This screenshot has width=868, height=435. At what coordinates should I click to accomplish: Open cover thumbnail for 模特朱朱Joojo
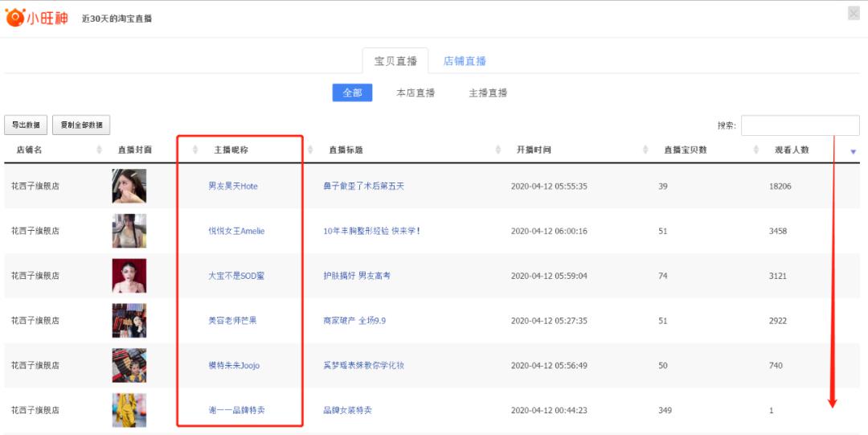[x=129, y=365]
